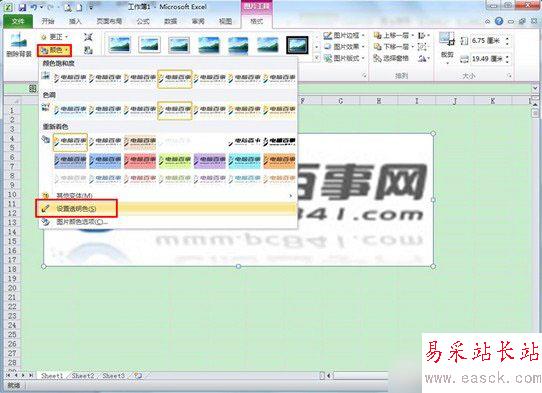Choose the first color saturation preset
The height and width of the screenshot is (393, 542).
(70, 79)
